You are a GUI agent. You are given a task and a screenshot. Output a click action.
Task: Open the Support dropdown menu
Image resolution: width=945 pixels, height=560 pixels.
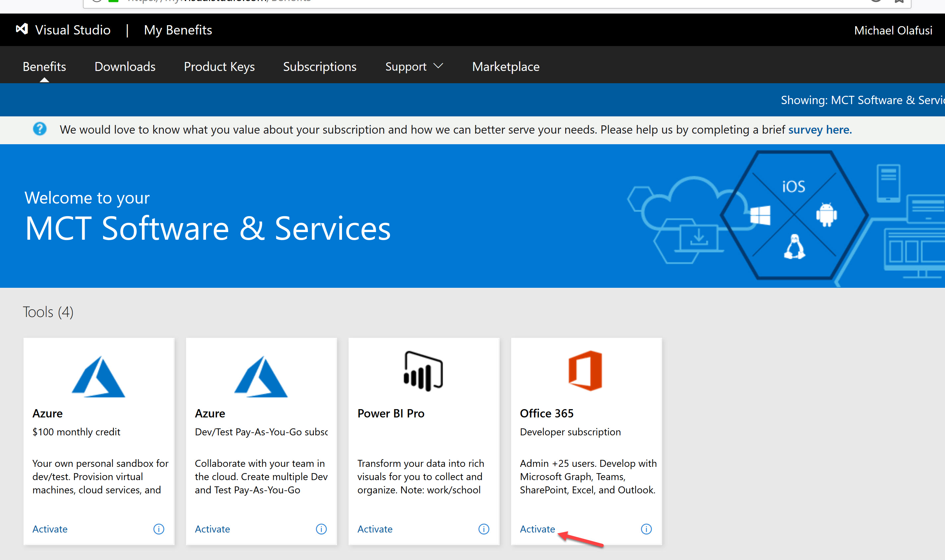click(414, 66)
